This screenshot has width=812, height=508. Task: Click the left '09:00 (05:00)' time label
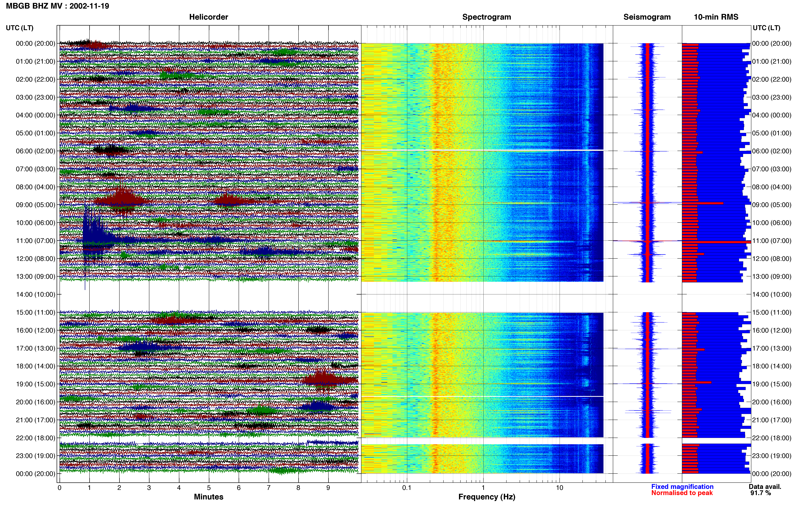(x=35, y=205)
